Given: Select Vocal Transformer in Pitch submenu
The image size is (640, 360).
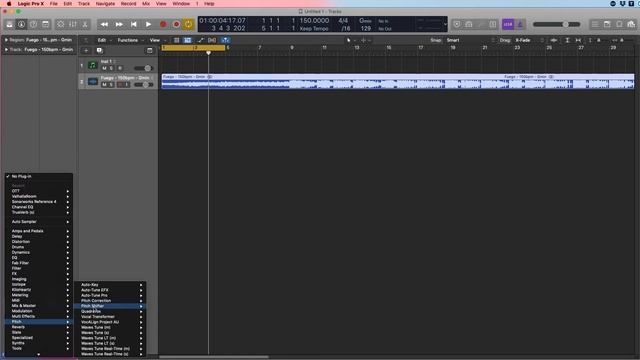Looking at the screenshot, I should click(110, 316).
